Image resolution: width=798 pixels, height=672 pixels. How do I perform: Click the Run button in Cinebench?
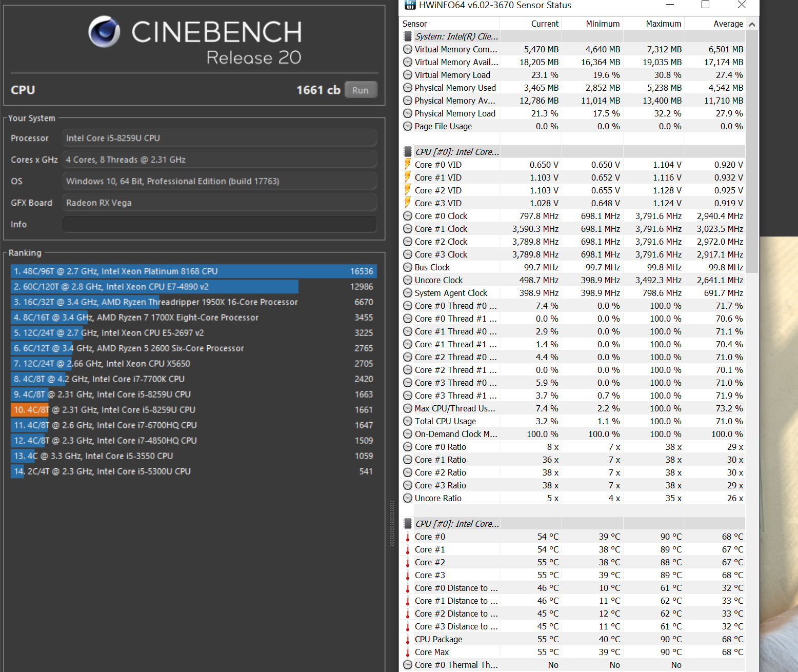pos(361,90)
